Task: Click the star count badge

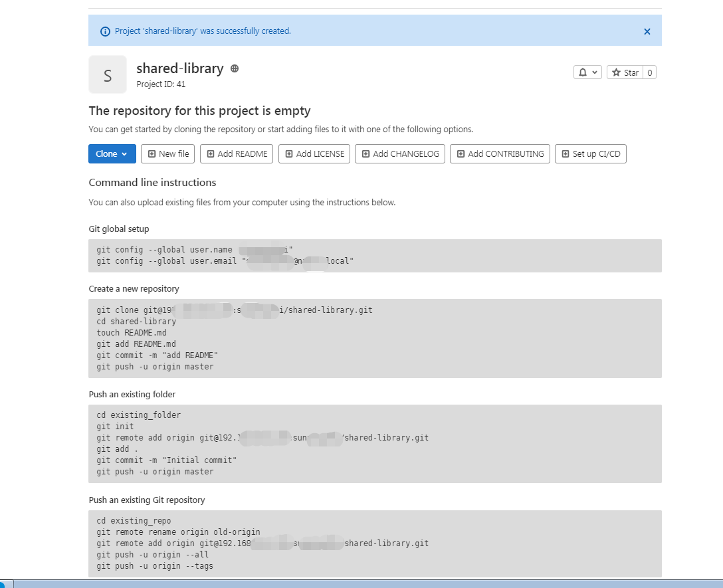Action: click(649, 72)
